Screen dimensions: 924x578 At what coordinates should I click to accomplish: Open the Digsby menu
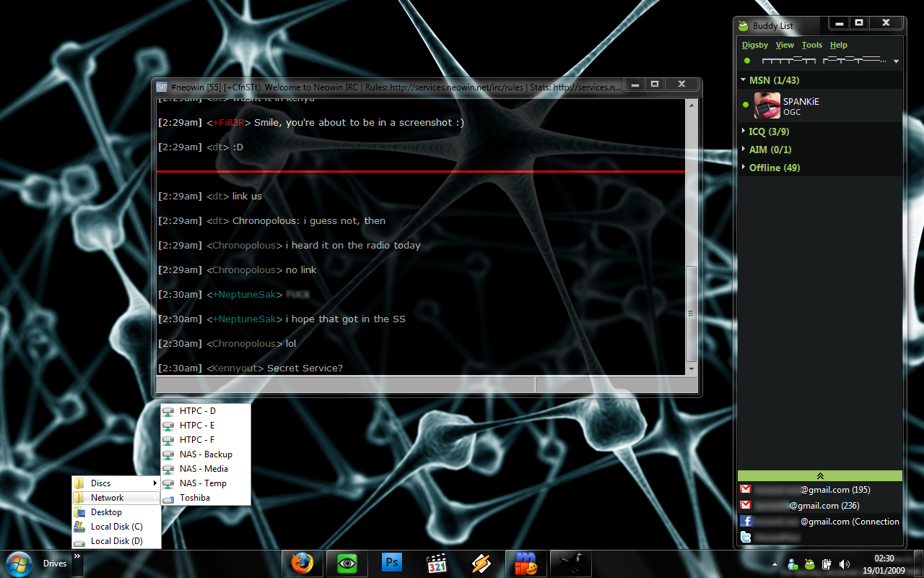755,45
